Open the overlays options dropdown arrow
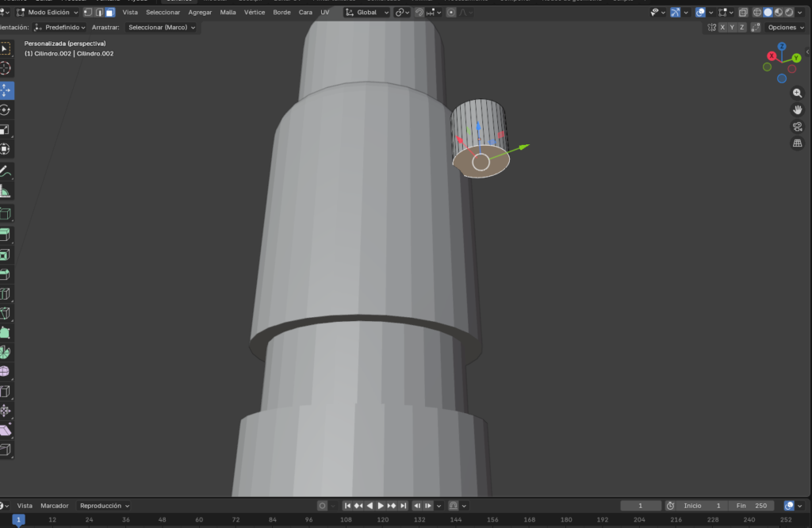The image size is (812, 528). point(711,13)
